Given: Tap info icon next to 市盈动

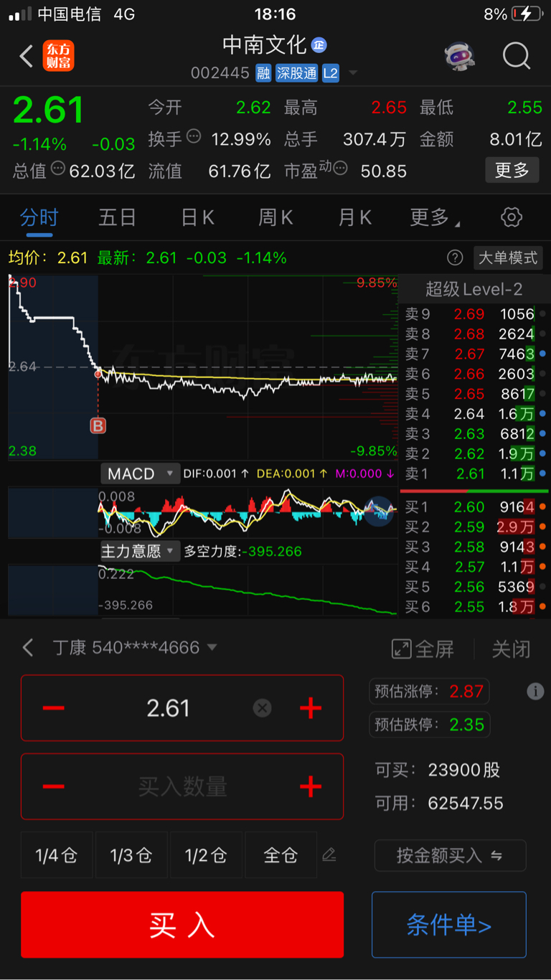Looking at the screenshot, I should tap(340, 168).
